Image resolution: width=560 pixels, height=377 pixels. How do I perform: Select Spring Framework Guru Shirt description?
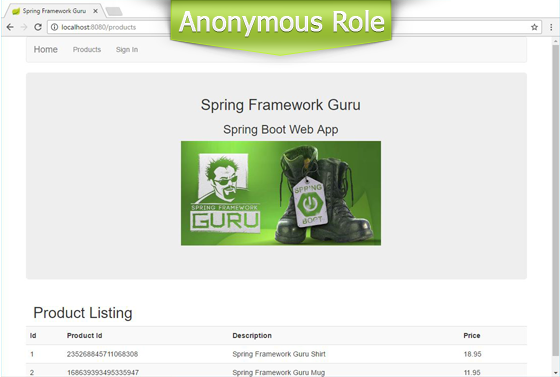click(x=279, y=354)
